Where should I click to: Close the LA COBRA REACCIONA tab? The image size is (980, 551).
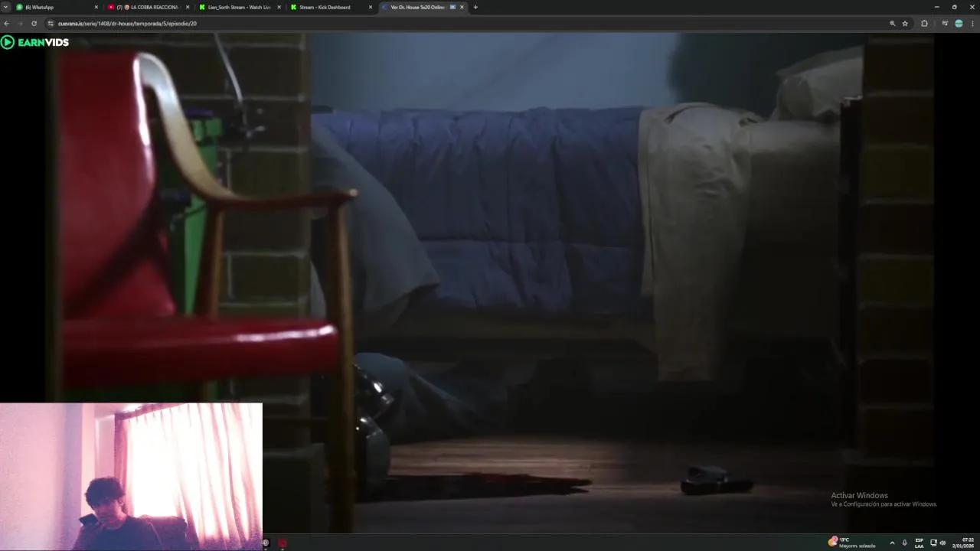tap(188, 7)
